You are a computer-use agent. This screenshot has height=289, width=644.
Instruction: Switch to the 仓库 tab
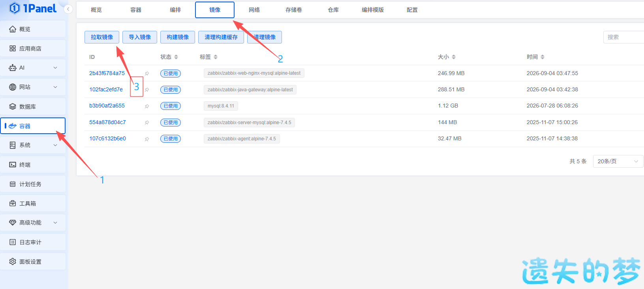(333, 10)
